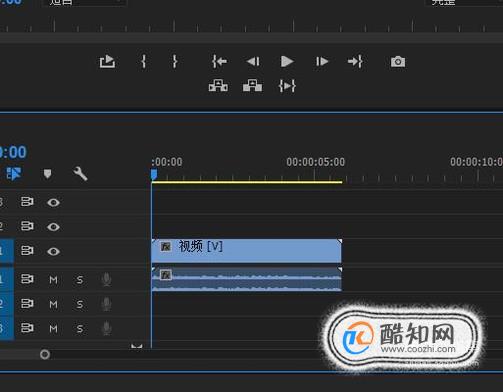Solo audio track 1
Image resolution: width=503 pixels, height=392 pixels.
point(80,280)
